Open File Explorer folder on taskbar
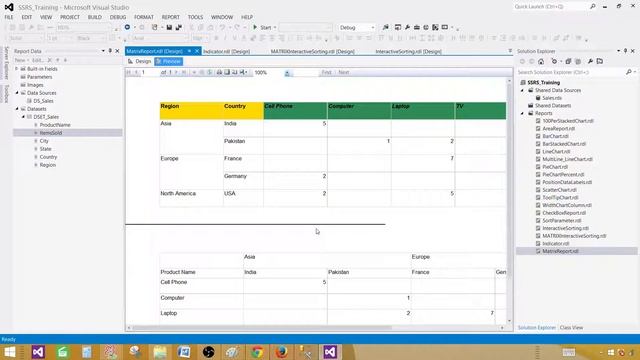Screen dimensions: 640x360 (x=160, y=352)
